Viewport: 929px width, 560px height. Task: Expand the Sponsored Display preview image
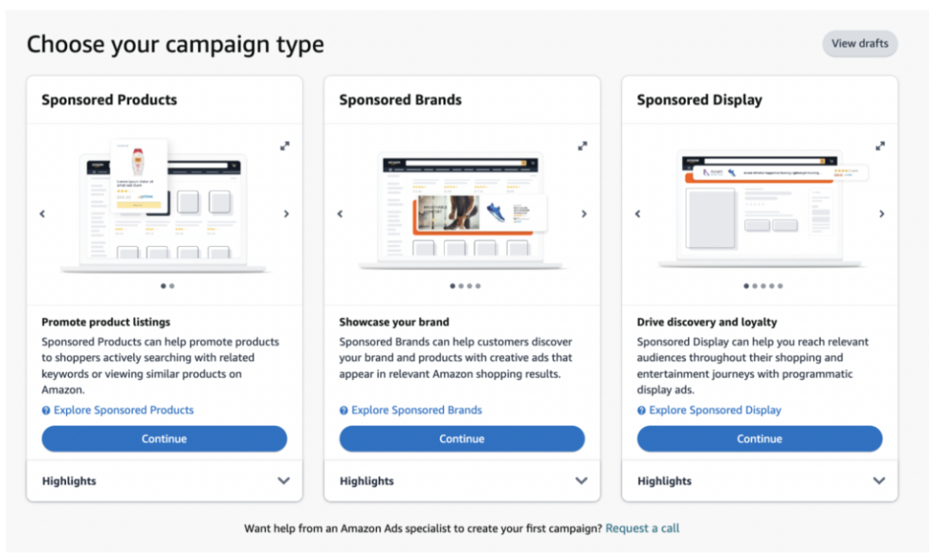(x=880, y=146)
